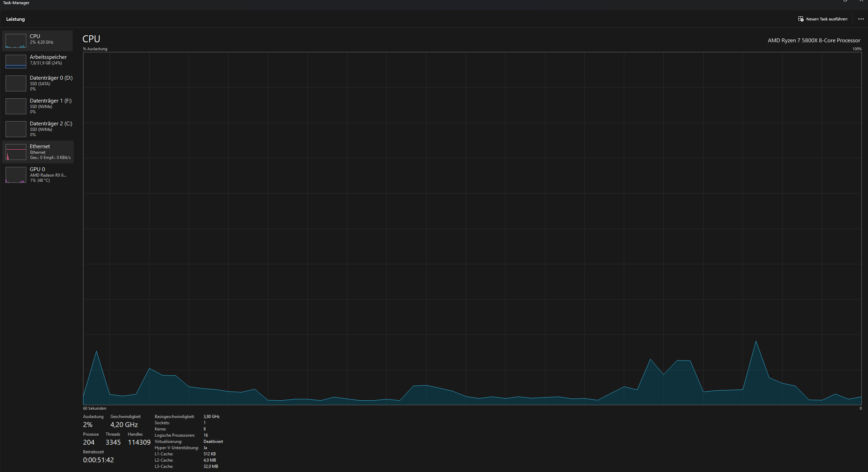Viewport: 868px width, 472px height.
Task: Click Neuen Task ausführen text button
Action: [826, 19]
